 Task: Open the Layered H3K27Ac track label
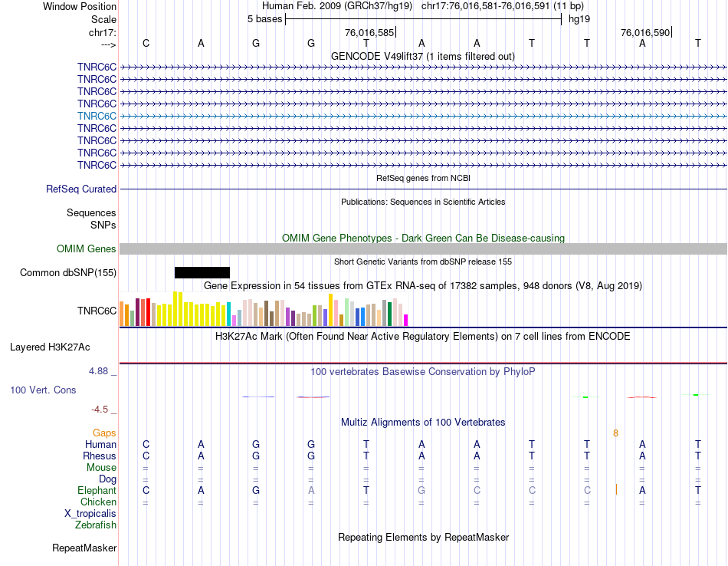pos(50,347)
